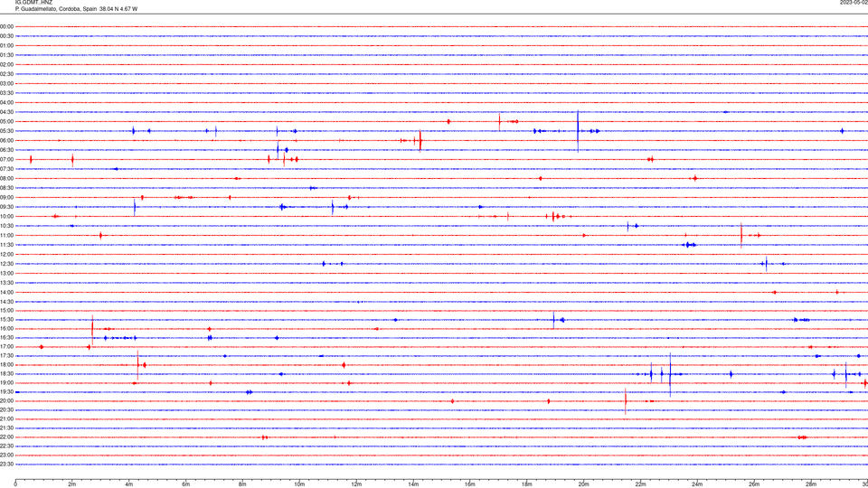Click the 28m tick label on the x-axis

811,484
